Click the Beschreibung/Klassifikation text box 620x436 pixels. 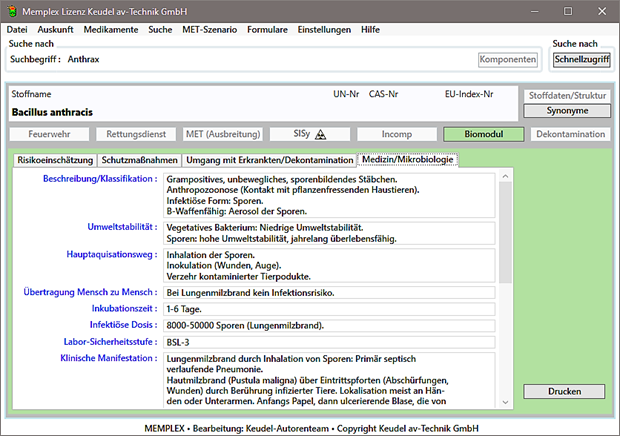click(329, 195)
